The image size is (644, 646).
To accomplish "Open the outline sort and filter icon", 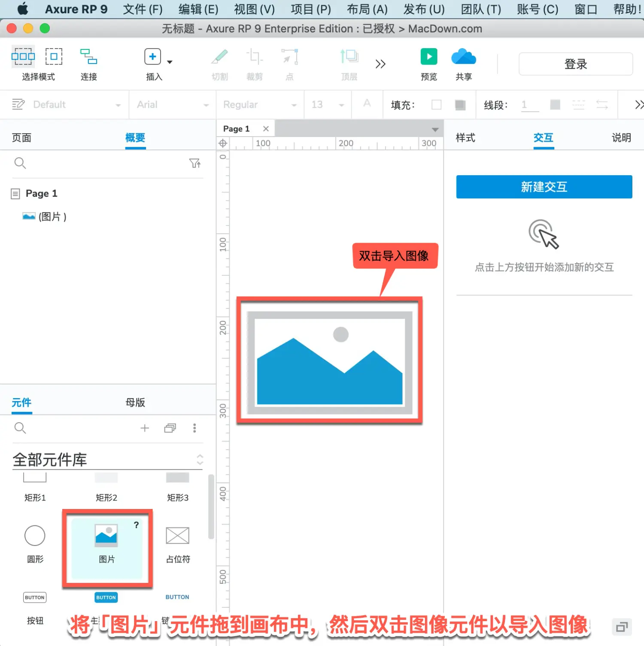I will 195,163.
